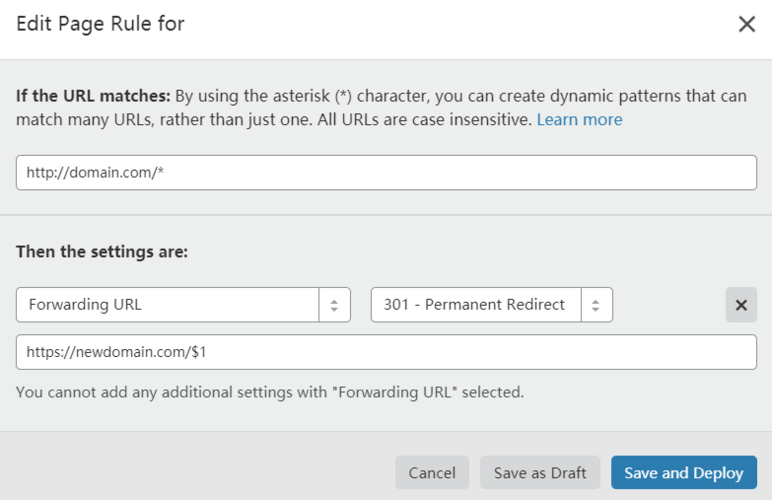Click the 'Then the settings are:' heading
The image size is (772, 500).
tap(102, 251)
